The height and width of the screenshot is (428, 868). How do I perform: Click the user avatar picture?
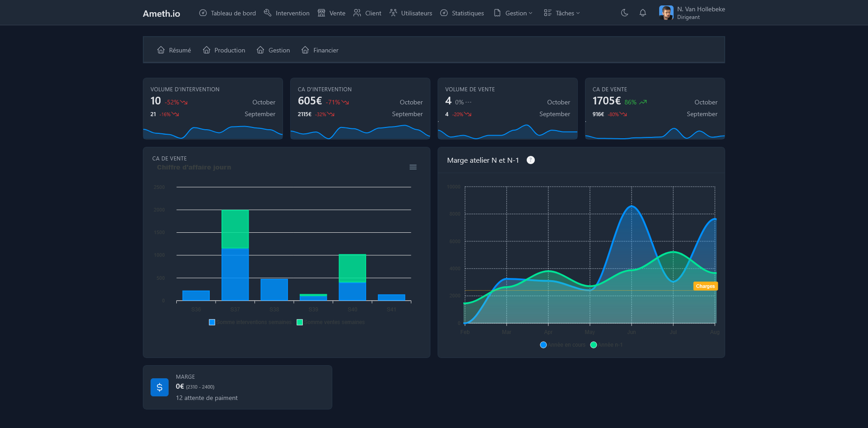[x=666, y=13]
